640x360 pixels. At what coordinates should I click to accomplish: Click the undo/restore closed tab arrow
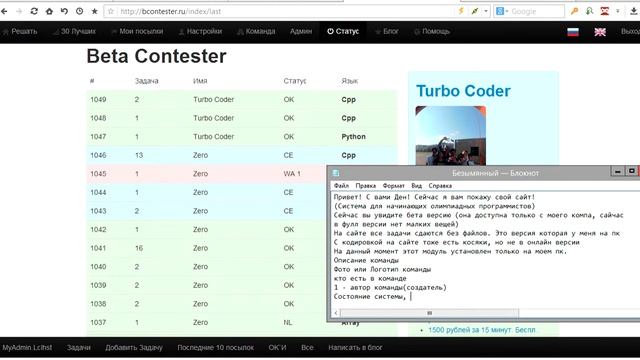pos(64,11)
